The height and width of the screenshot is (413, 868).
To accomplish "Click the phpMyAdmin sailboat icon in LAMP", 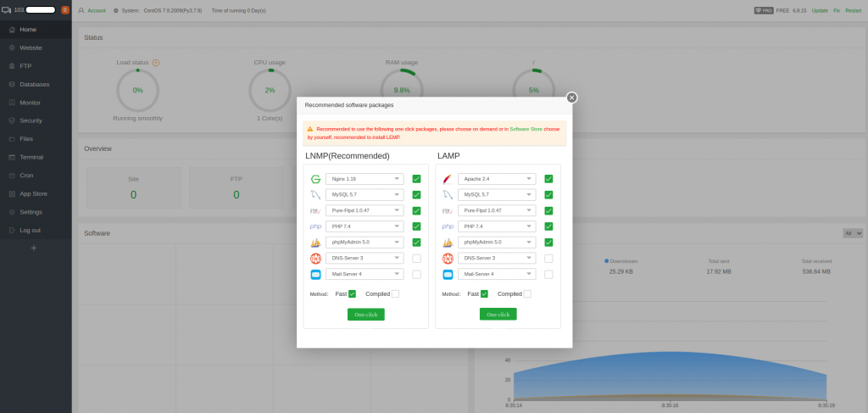I will pyautogui.click(x=448, y=243).
